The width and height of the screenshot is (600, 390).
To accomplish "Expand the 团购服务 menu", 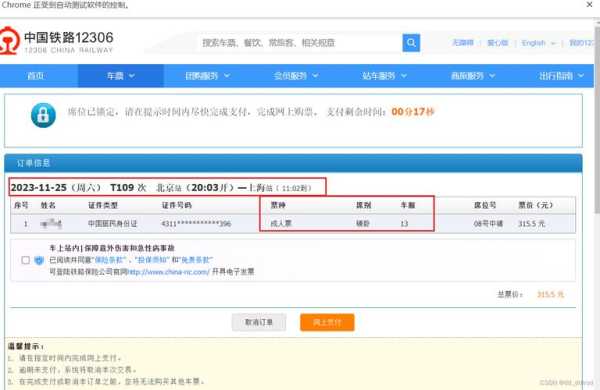I will (x=207, y=76).
